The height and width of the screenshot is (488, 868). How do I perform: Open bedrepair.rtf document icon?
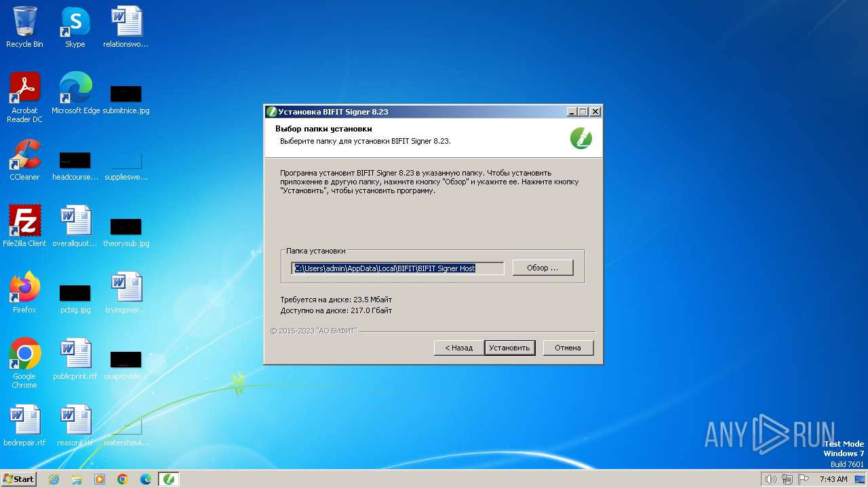(x=24, y=425)
